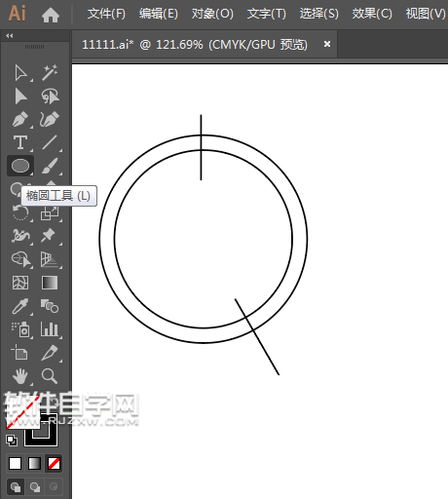This screenshot has height=499, width=448.
Task: Collapse the toolbar with double-arrow
Action: (10, 36)
